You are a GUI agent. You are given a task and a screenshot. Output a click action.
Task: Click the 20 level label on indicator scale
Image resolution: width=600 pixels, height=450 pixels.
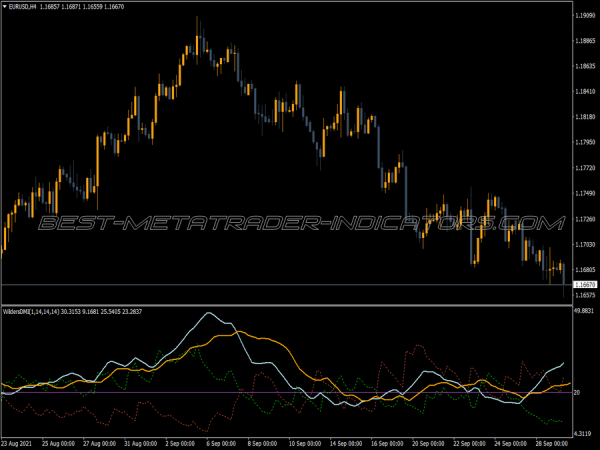coord(577,393)
